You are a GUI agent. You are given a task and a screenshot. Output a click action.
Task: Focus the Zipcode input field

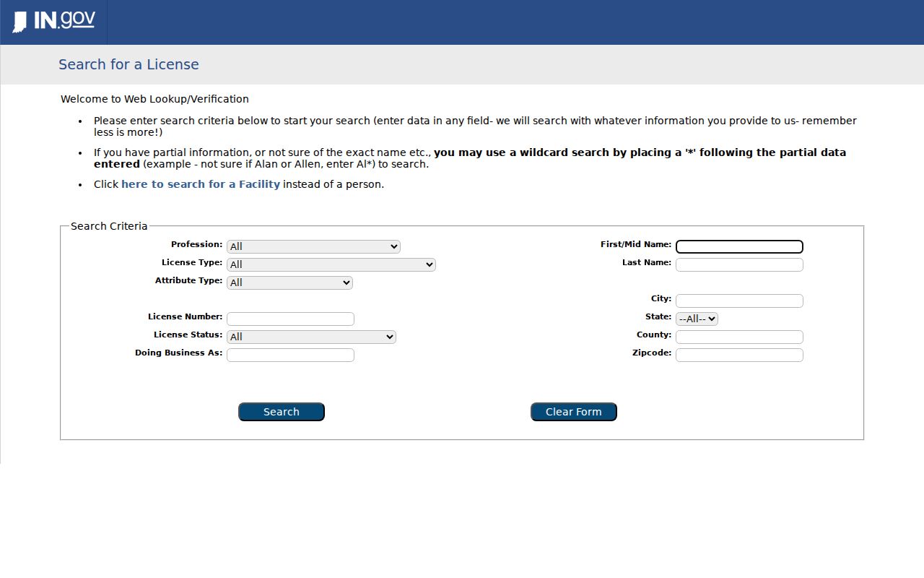click(x=739, y=355)
